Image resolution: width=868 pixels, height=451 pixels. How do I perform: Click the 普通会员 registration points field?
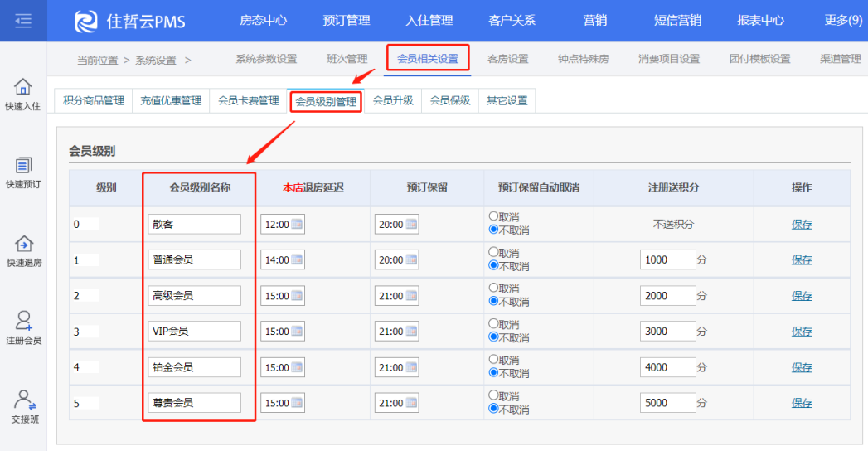[x=667, y=260]
